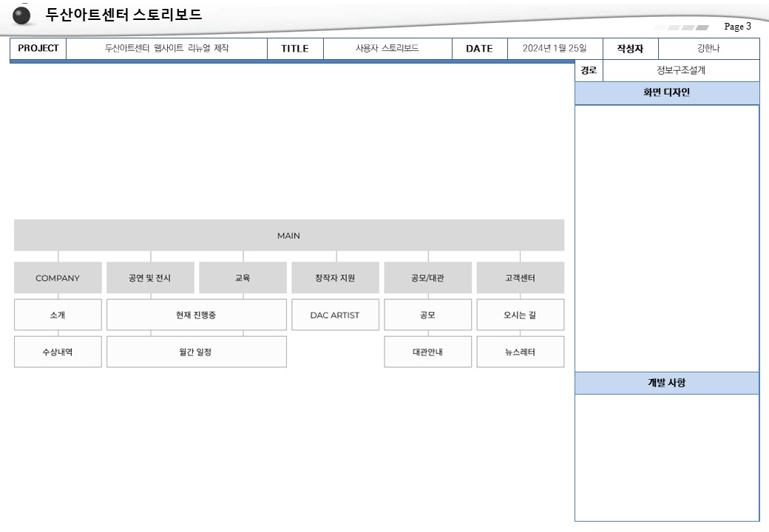769x532 pixels.
Task: Select the MAIN sitemap block
Action: tap(289, 235)
